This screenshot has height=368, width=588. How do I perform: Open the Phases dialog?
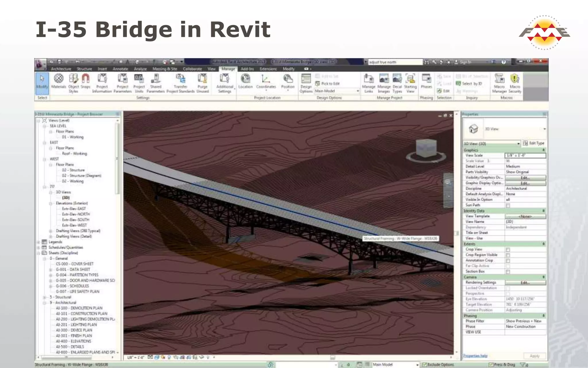coord(426,81)
